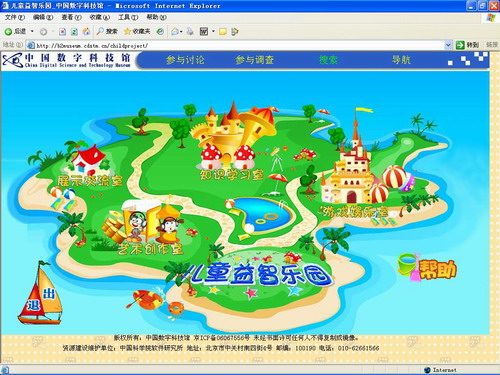This screenshot has height=375, width=500.
Task: Click the Stop loading icon
Action: 62,32
